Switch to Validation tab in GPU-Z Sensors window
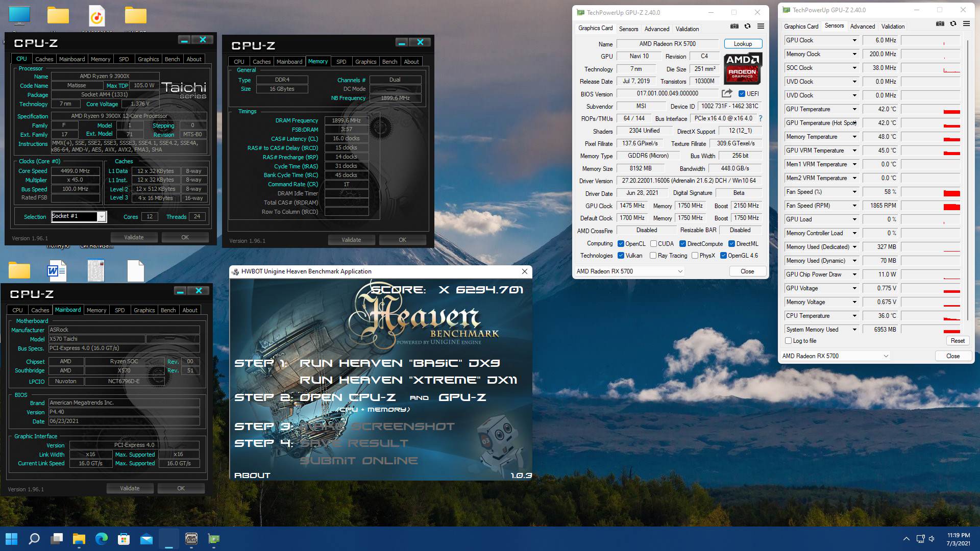Screen dimensions: 980x551 (x=893, y=27)
